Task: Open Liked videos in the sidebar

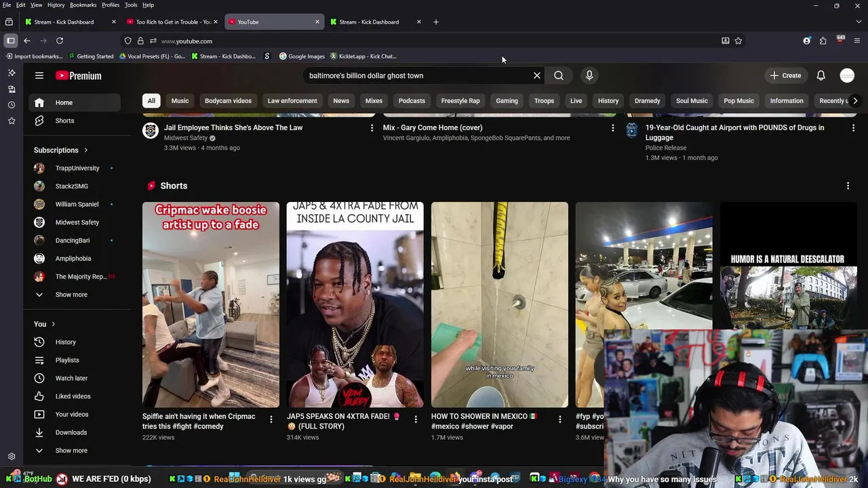Action: (75, 396)
